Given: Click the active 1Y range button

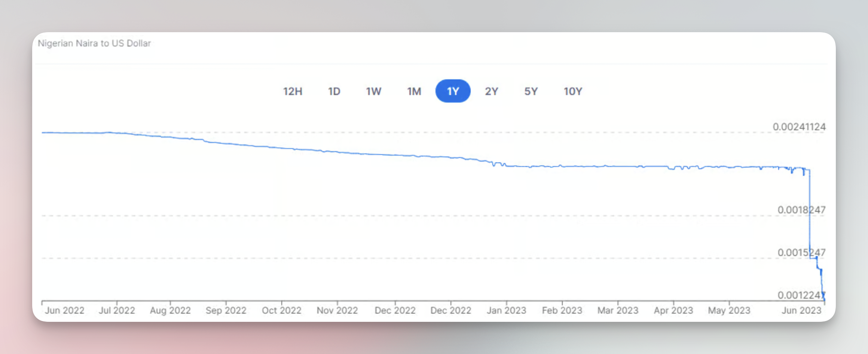Looking at the screenshot, I should tap(453, 91).
